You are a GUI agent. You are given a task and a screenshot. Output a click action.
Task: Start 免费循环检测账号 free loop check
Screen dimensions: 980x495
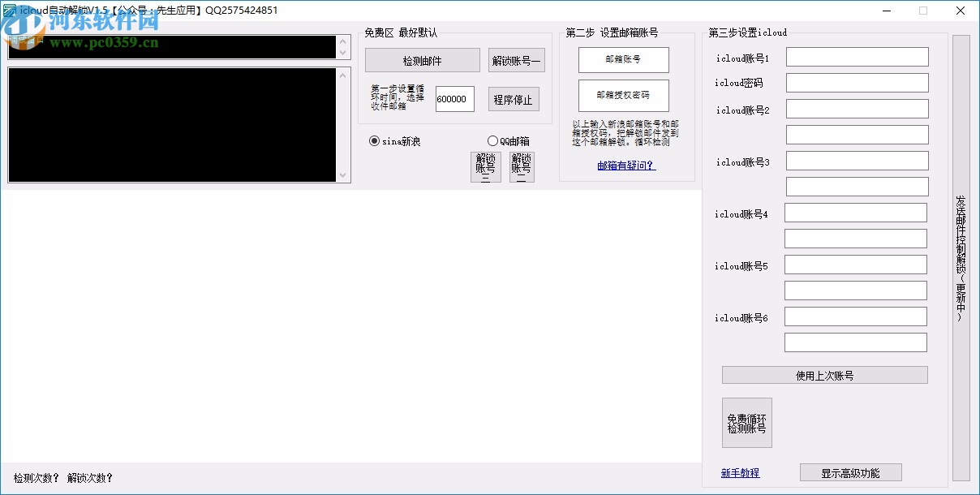tap(746, 422)
